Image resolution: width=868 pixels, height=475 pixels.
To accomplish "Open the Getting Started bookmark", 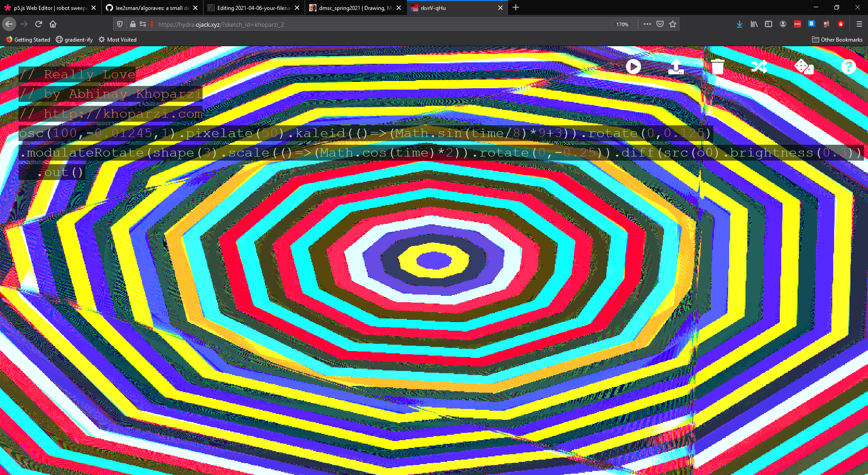I will click(28, 40).
